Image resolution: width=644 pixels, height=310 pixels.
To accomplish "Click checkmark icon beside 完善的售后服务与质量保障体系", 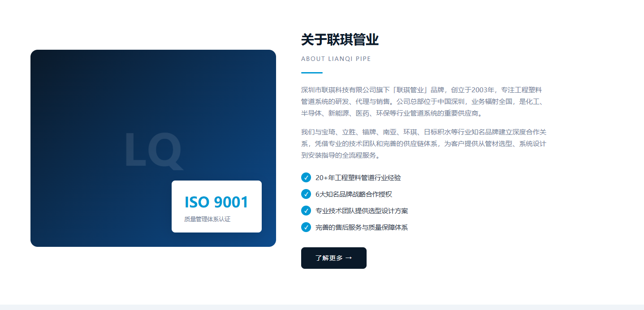I will pyautogui.click(x=306, y=227).
